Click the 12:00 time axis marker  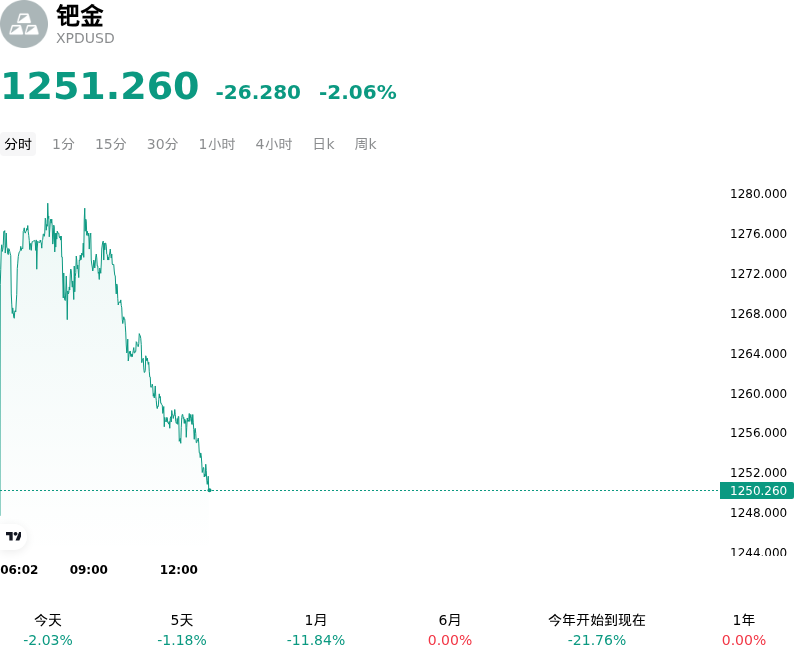(179, 570)
